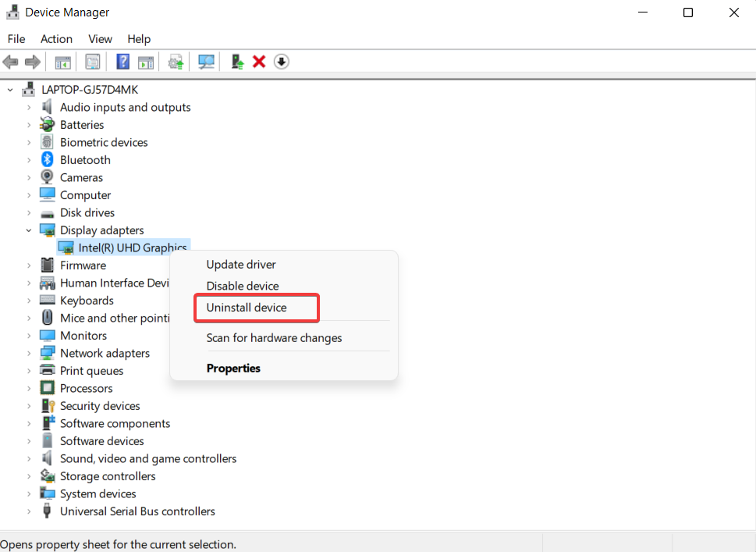Maximize the Device Manager window
756x552 pixels.
click(x=688, y=12)
